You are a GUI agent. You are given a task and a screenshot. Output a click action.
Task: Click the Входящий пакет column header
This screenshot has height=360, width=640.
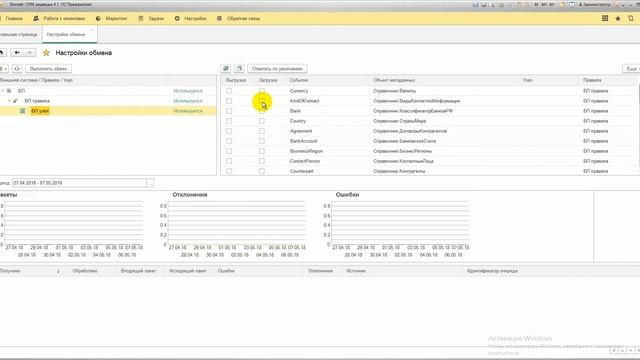coord(138,271)
